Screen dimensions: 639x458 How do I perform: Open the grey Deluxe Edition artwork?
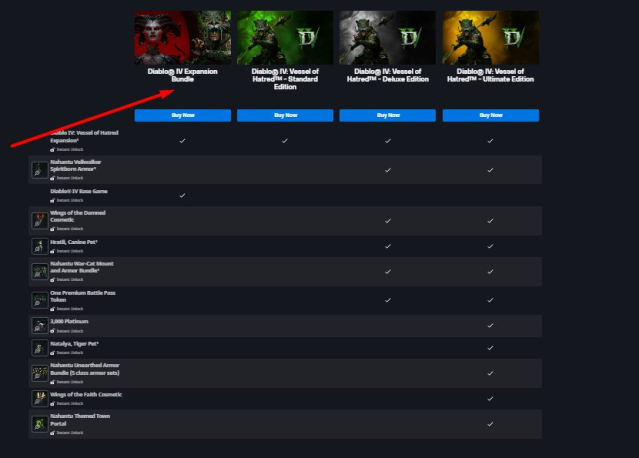pyautogui.click(x=388, y=37)
